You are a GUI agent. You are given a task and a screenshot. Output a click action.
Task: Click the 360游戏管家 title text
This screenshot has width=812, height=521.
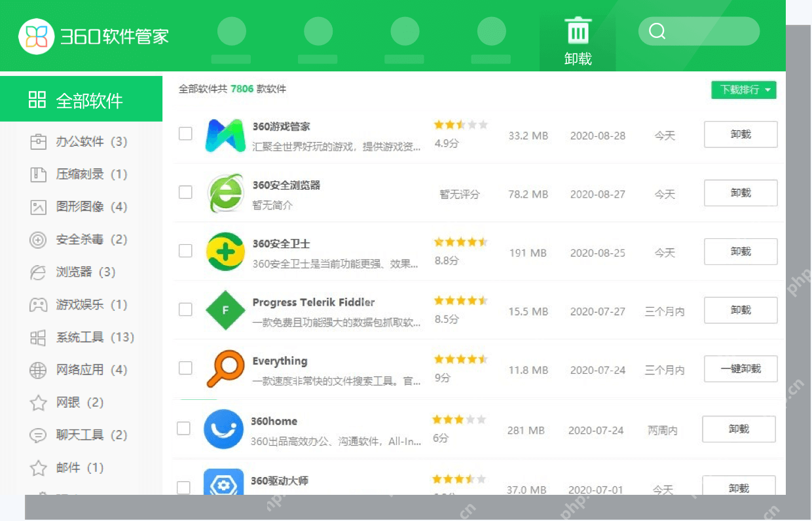[281, 126]
